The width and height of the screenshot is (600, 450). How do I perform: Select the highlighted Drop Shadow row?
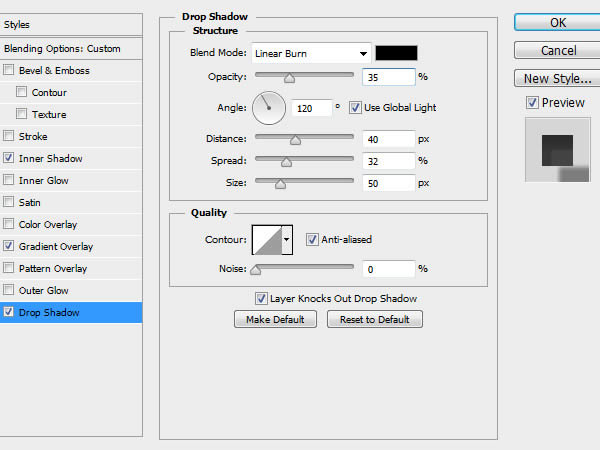point(71,312)
